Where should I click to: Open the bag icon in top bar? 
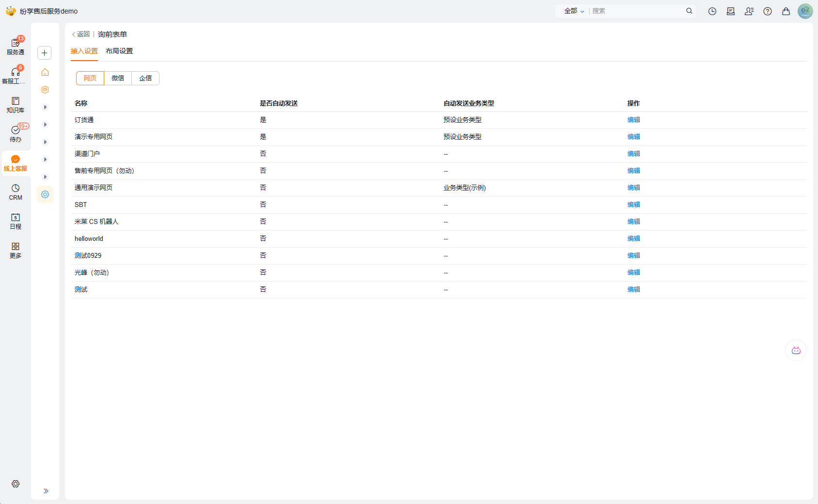(786, 11)
